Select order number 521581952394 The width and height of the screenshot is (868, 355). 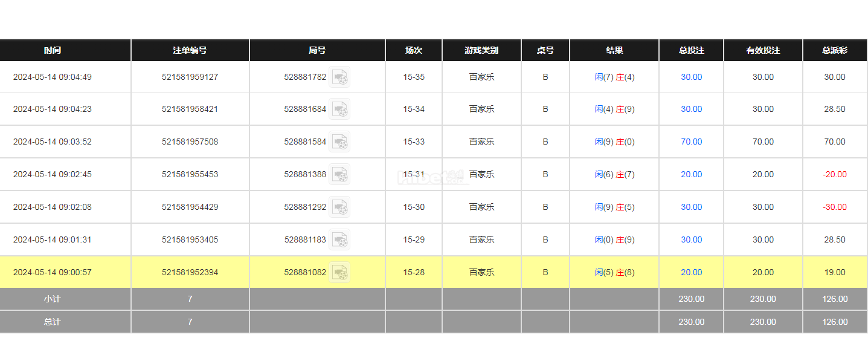pyautogui.click(x=190, y=272)
